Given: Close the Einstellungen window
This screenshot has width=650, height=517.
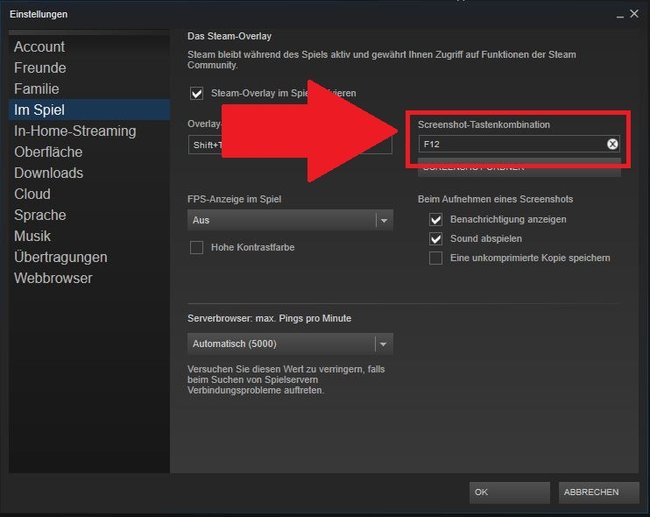Looking at the screenshot, I should tap(634, 14).
